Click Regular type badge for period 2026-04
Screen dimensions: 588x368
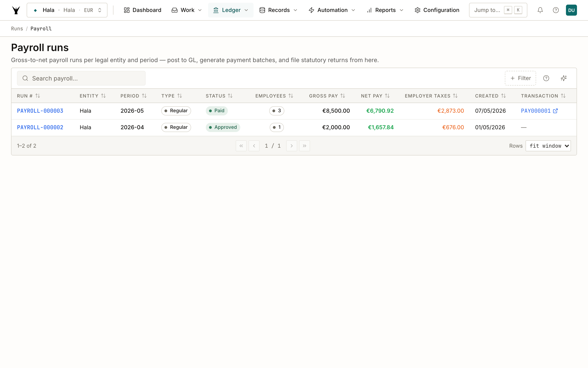pos(176,127)
